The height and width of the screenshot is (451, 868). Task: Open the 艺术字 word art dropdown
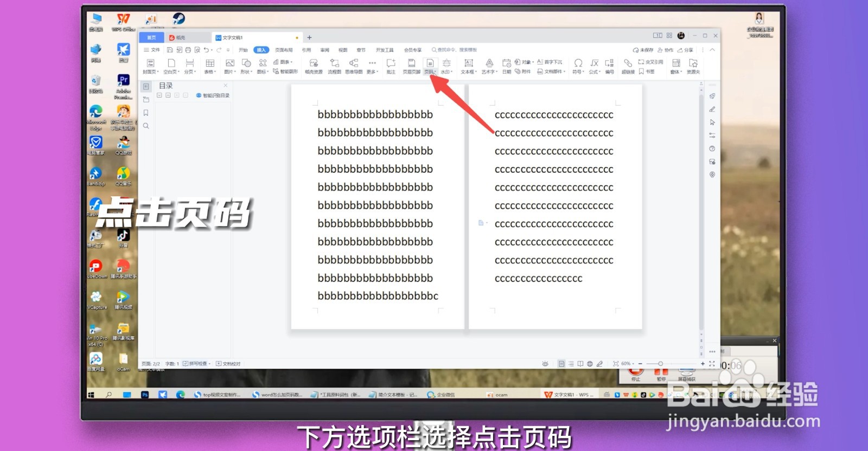click(489, 66)
